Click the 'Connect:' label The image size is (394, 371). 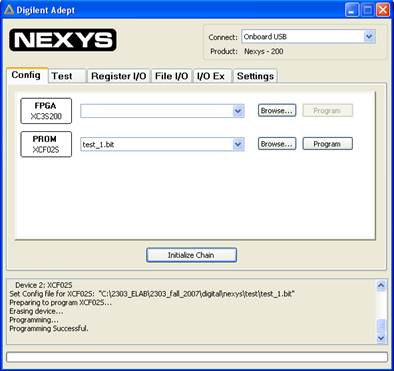(223, 37)
